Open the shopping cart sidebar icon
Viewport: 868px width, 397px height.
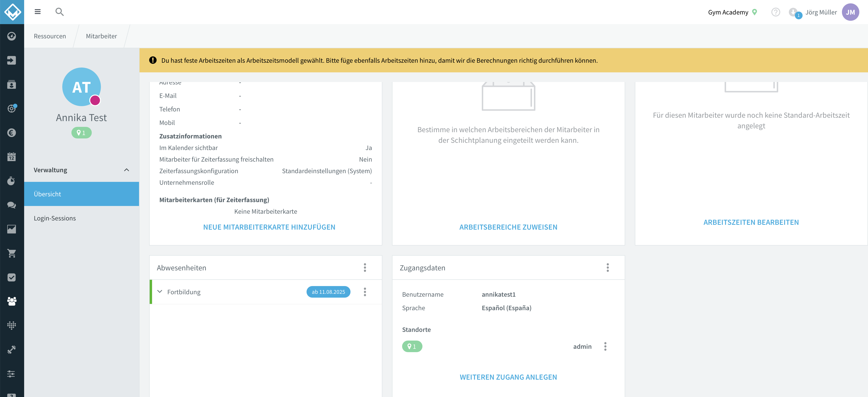[11, 253]
